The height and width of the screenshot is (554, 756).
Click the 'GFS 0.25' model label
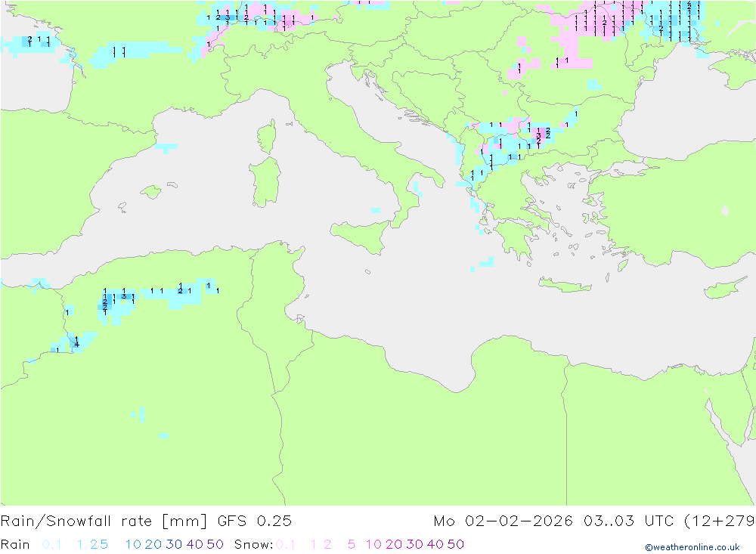click(x=255, y=522)
